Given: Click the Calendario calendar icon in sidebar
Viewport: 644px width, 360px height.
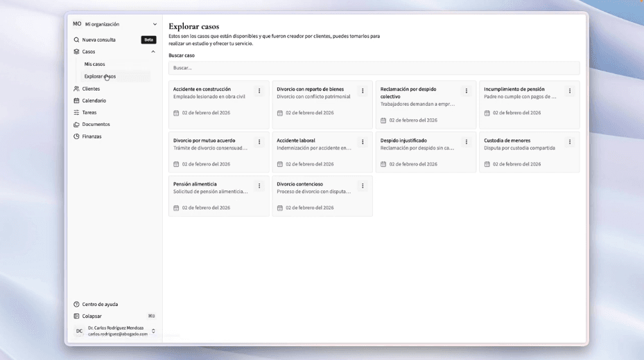Looking at the screenshot, I should click(76, 100).
